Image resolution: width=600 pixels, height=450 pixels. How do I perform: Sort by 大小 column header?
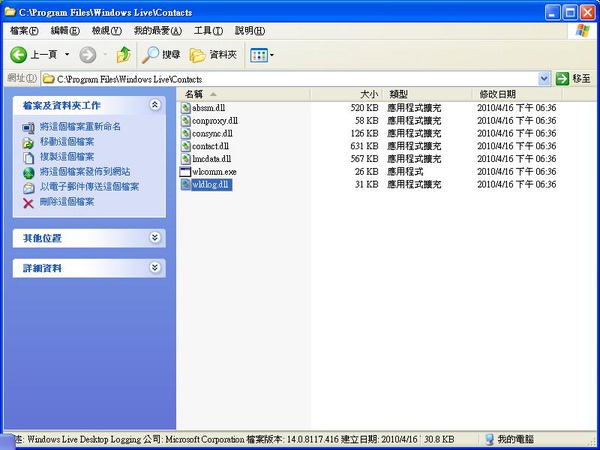346,94
